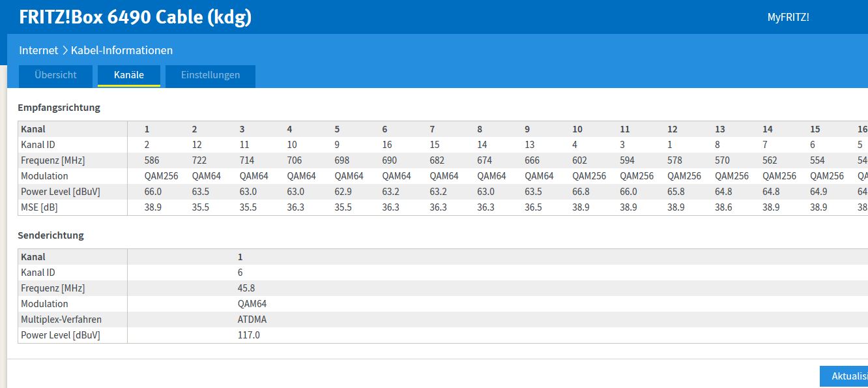Click frequency value 698

(x=342, y=160)
